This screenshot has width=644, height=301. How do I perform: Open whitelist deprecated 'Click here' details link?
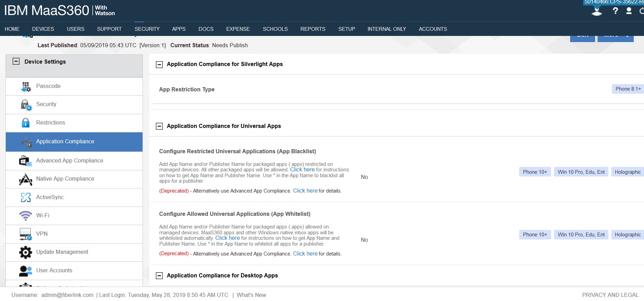[x=305, y=254]
